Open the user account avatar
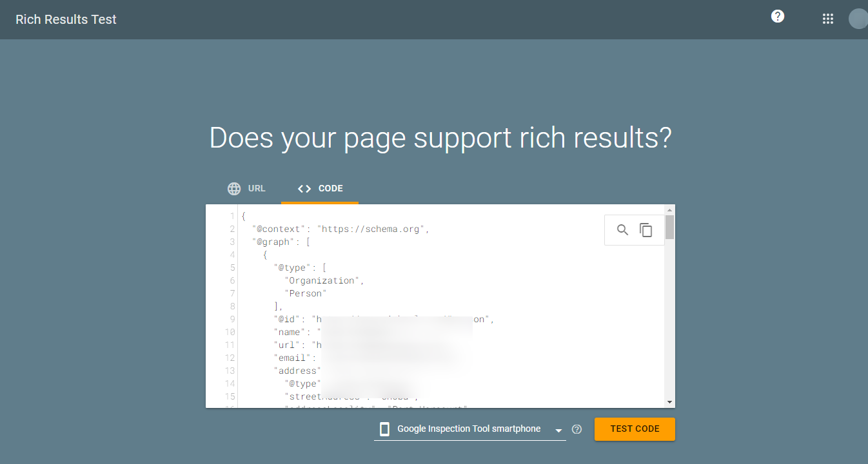Image resolution: width=868 pixels, height=464 pixels. click(858, 19)
